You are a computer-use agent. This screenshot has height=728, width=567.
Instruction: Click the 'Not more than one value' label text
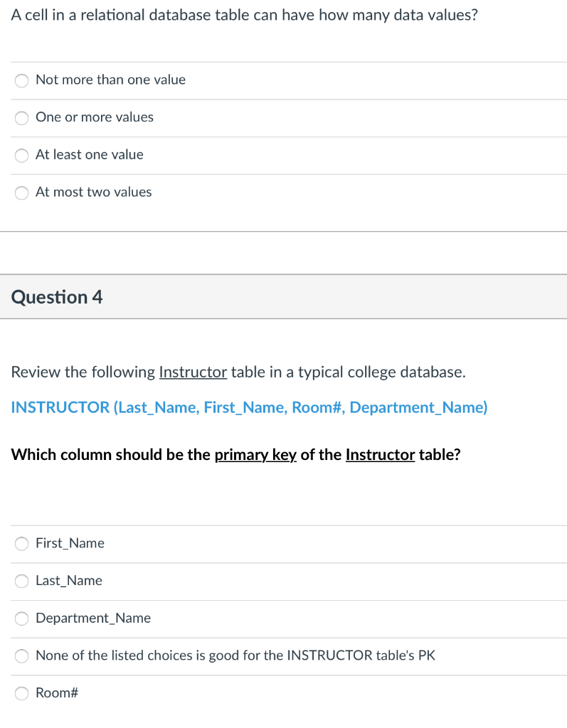[x=110, y=80]
